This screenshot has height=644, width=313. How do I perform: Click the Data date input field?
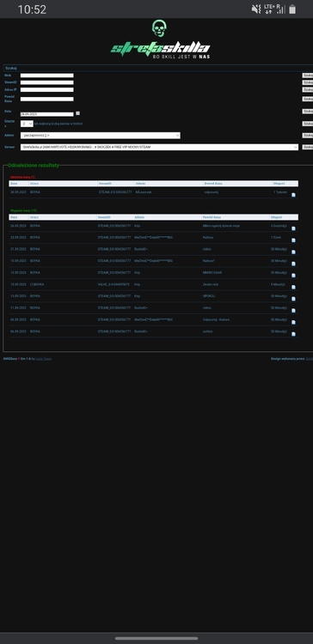click(47, 114)
